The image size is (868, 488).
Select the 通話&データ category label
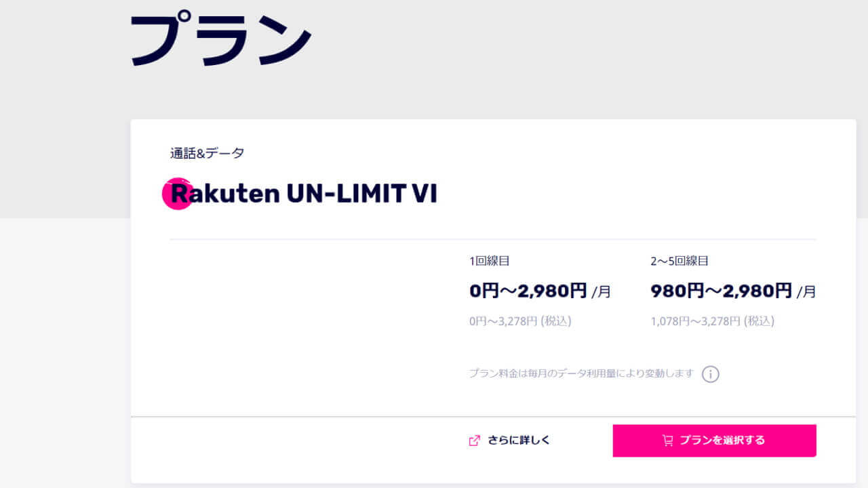(x=207, y=153)
